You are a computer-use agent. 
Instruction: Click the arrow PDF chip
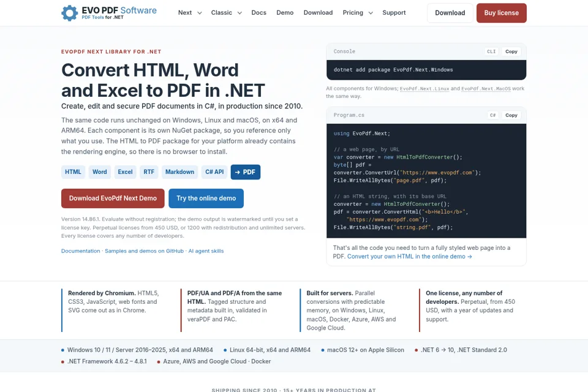(x=245, y=172)
